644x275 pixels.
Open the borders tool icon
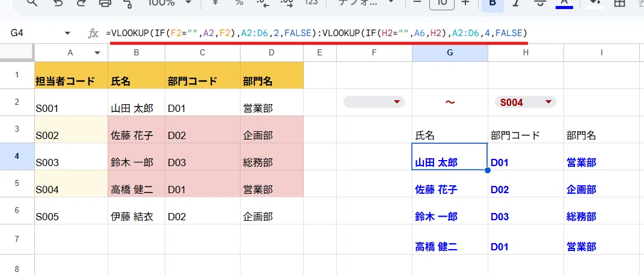coord(619,3)
